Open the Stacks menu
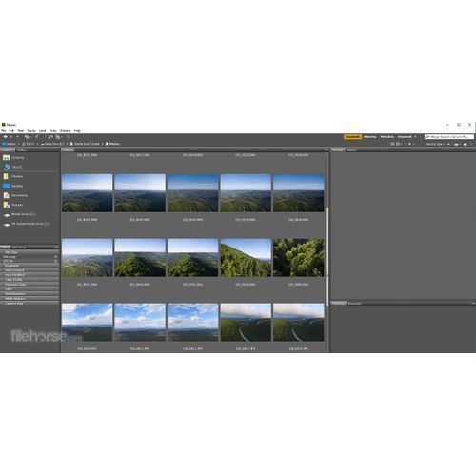Screen dimensions: 476x476 (x=31, y=131)
